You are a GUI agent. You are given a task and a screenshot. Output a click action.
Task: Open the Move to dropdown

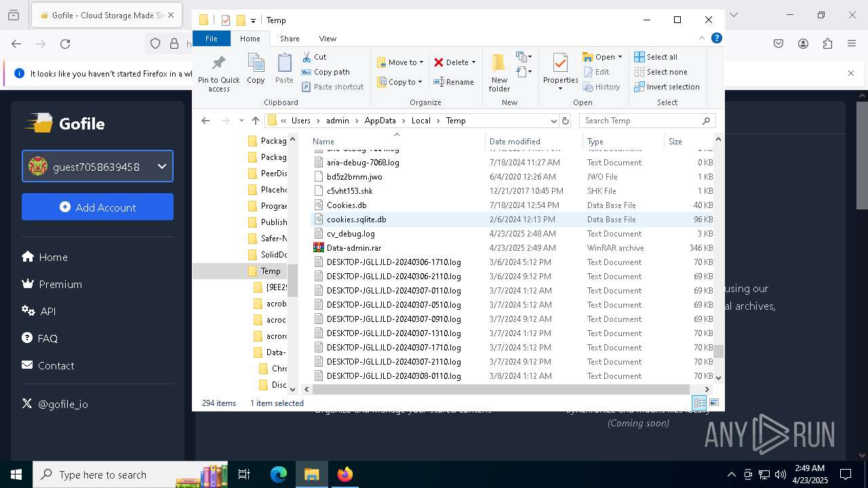[x=400, y=62]
